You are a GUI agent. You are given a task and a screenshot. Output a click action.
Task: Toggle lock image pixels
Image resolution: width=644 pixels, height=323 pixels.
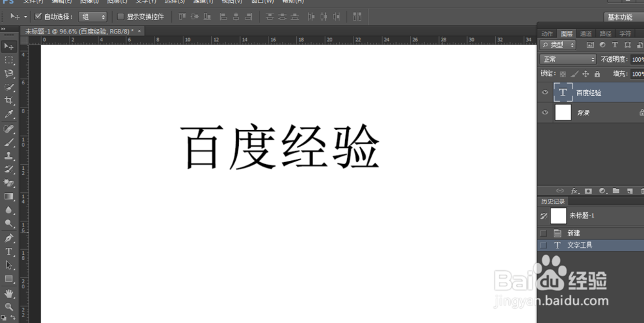pyautogui.click(x=574, y=74)
